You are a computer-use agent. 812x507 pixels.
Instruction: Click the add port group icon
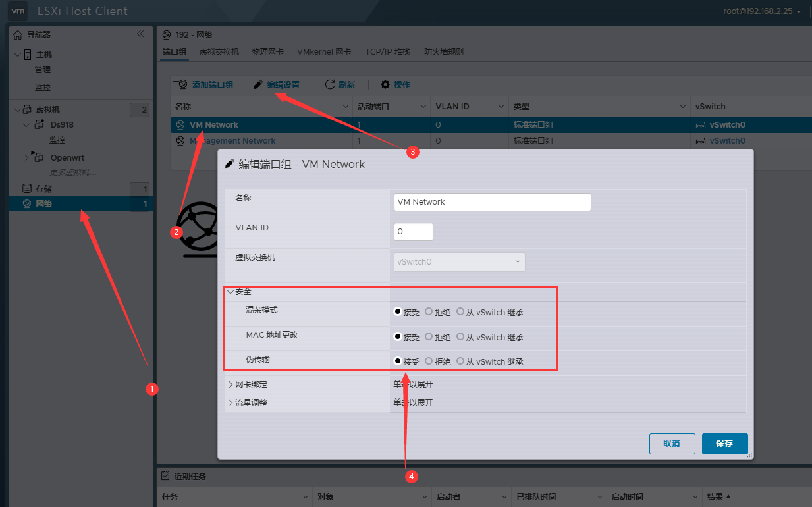(x=180, y=84)
